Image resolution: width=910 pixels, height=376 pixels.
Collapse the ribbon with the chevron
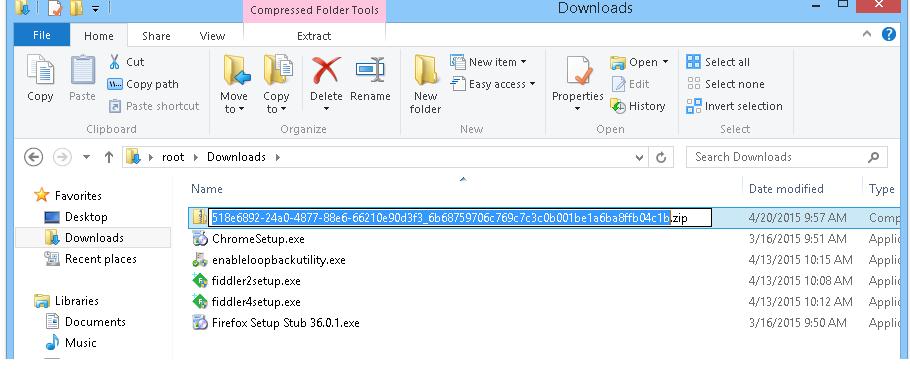click(867, 34)
